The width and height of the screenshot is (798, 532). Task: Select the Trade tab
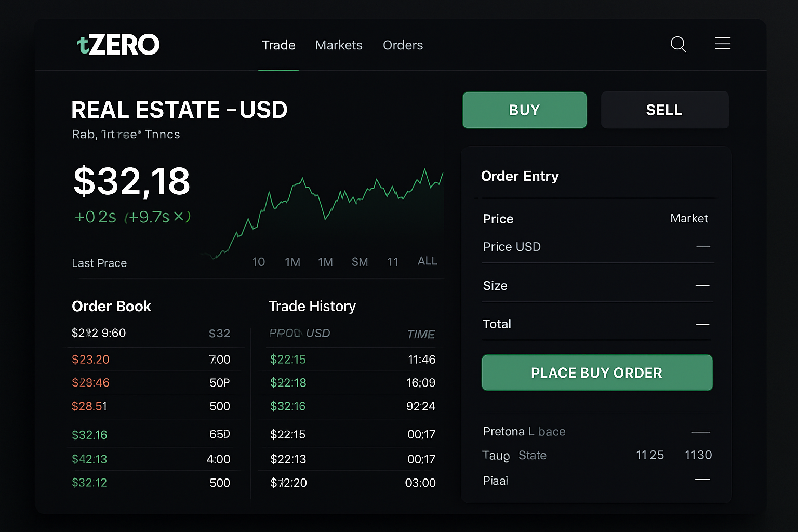(278, 45)
